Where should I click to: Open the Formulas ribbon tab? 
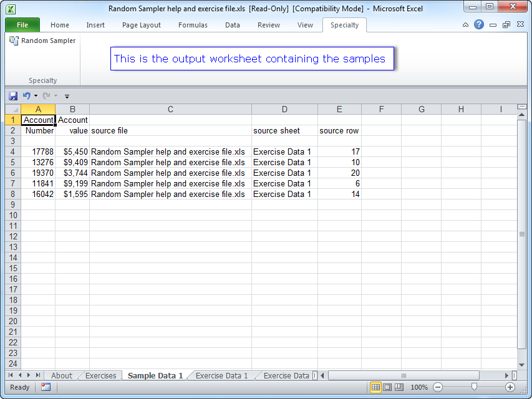pos(193,25)
